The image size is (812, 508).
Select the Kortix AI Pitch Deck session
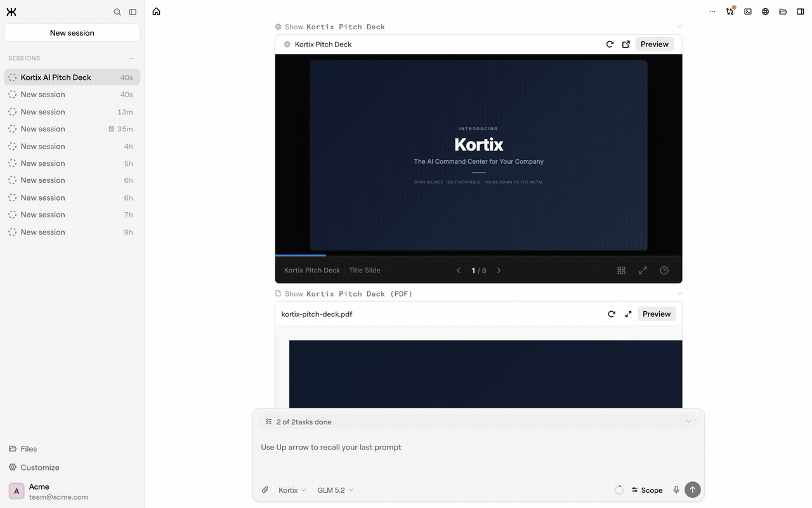pos(72,77)
